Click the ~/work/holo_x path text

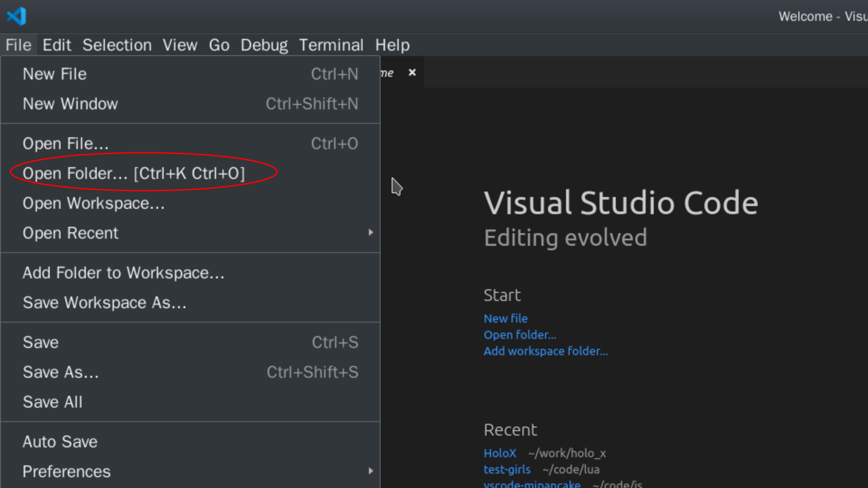coord(567,453)
